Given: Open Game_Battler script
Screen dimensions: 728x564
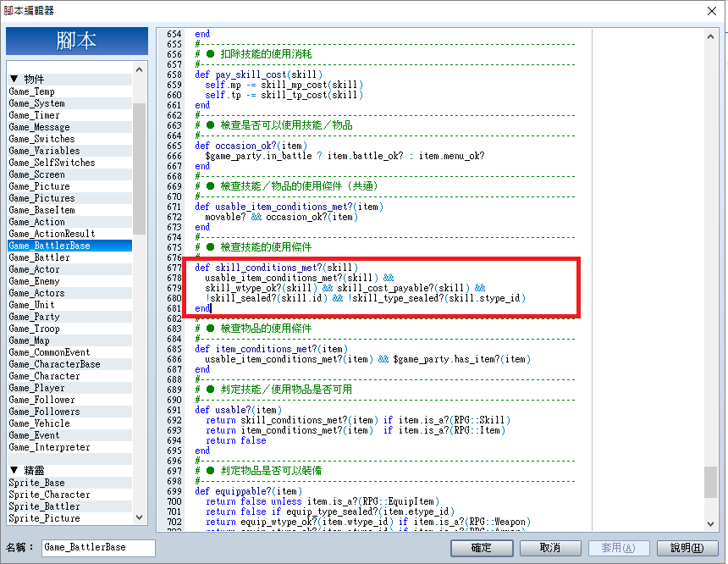Looking at the screenshot, I should coord(69,257).
